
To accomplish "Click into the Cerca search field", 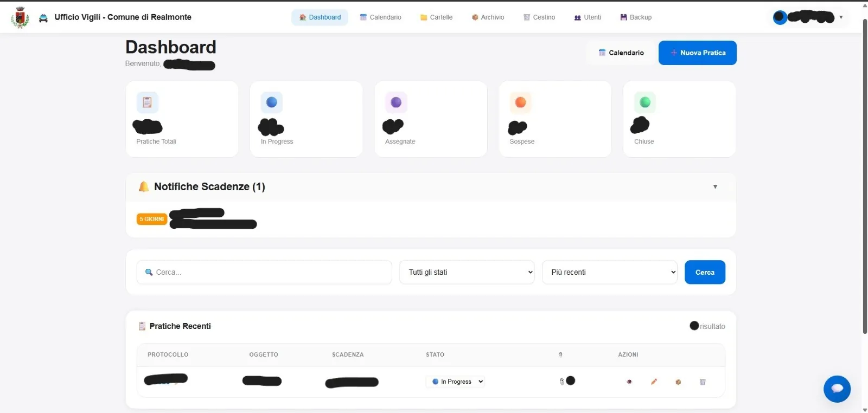I will 264,272.
